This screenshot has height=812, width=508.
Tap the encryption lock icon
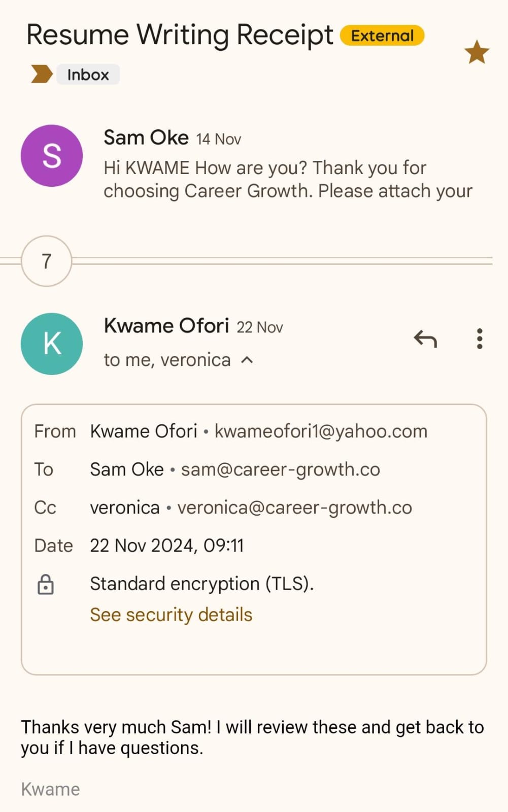pos(46,584)
